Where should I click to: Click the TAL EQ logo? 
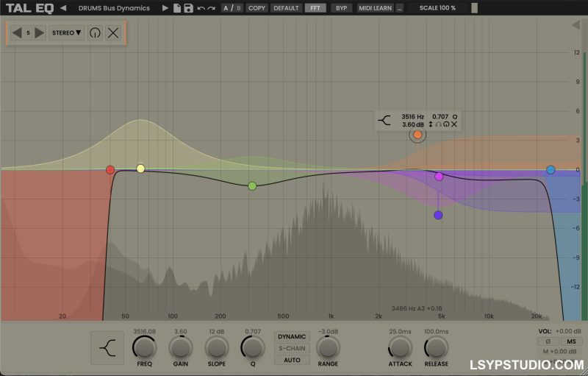pos(29,8)
